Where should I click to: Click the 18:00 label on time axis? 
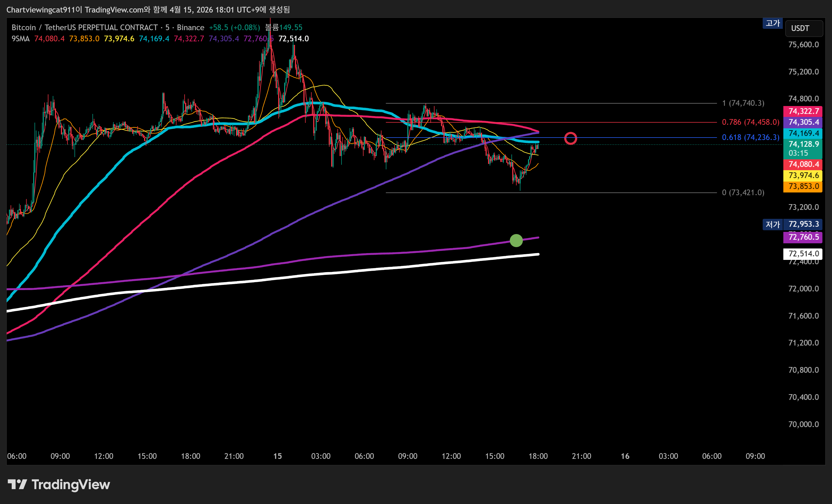[x=538, y=456]
